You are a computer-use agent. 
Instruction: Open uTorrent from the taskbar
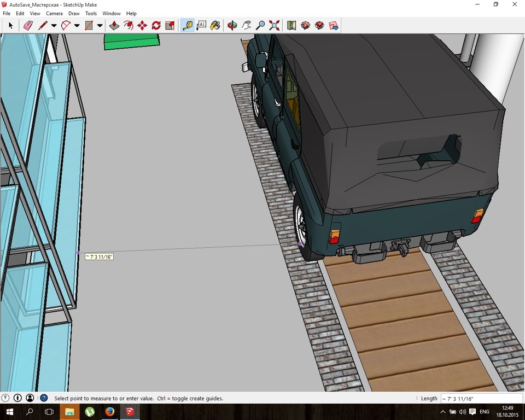click(x=90, y=412)
